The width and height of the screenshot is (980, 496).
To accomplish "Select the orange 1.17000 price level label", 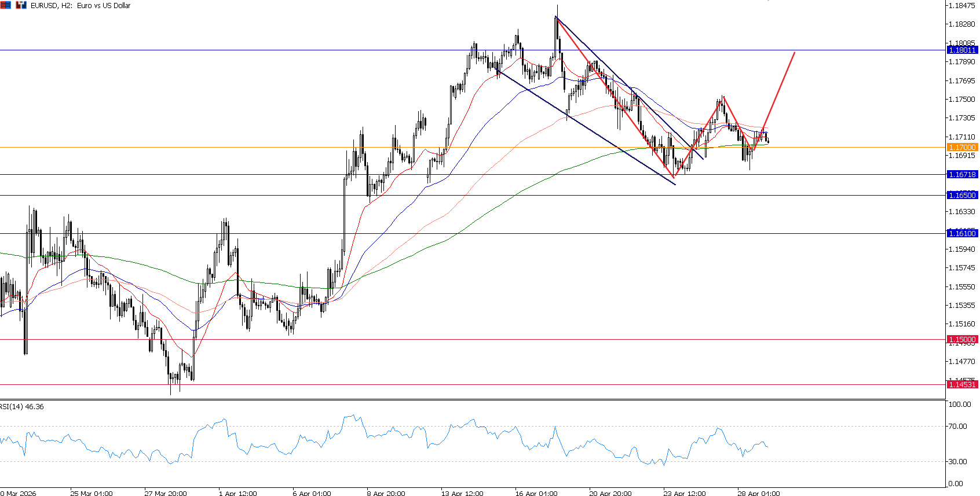I will (961, 148).
